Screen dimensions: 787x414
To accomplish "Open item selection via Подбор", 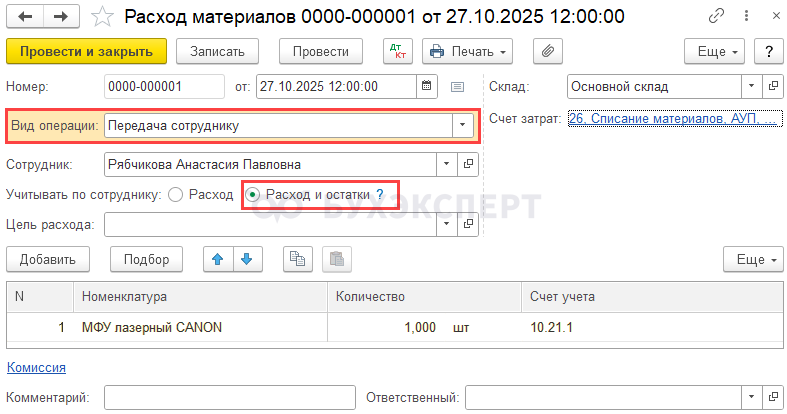I will 147,259.
